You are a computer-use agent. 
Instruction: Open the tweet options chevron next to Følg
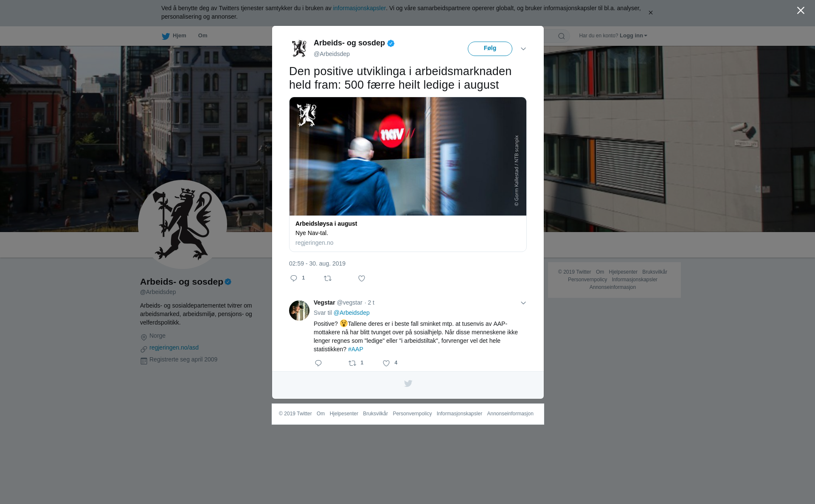(523, 49)
